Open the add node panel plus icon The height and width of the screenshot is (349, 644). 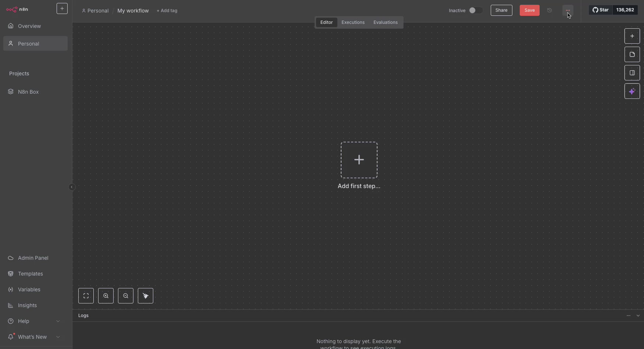pos(632,36)
